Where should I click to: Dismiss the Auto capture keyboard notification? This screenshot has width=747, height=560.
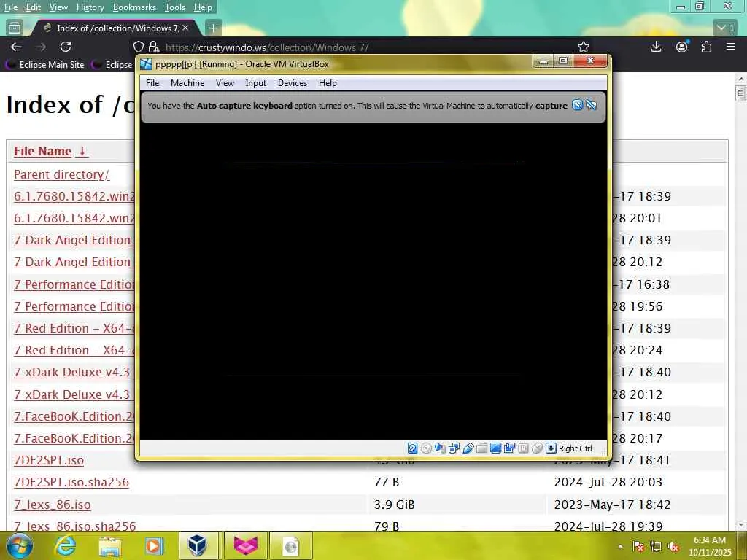pyautogui.click(x=578, y=105)
